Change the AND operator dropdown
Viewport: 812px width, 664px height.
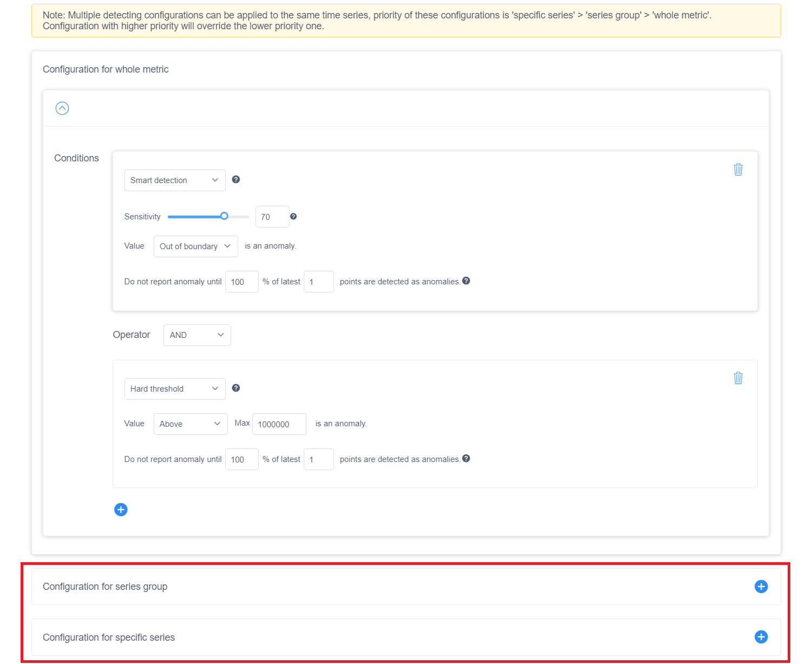click(x=197, y=335)
